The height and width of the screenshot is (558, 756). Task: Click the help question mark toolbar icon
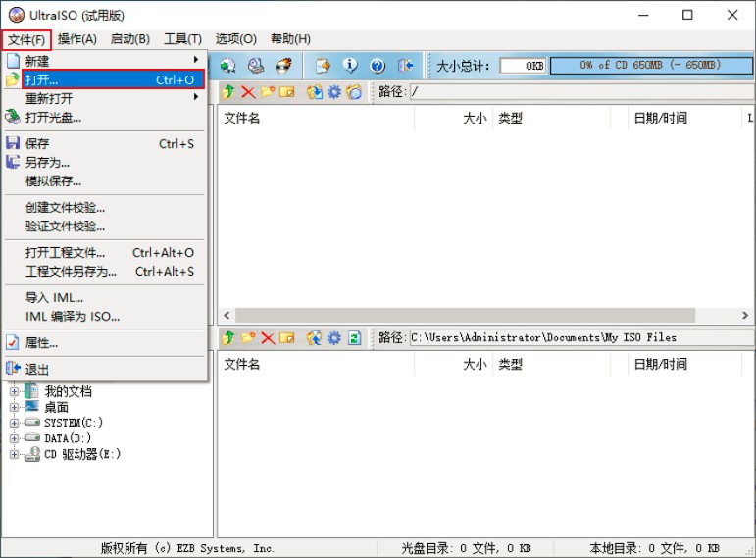pyautogui.click(x=378, y=66)
